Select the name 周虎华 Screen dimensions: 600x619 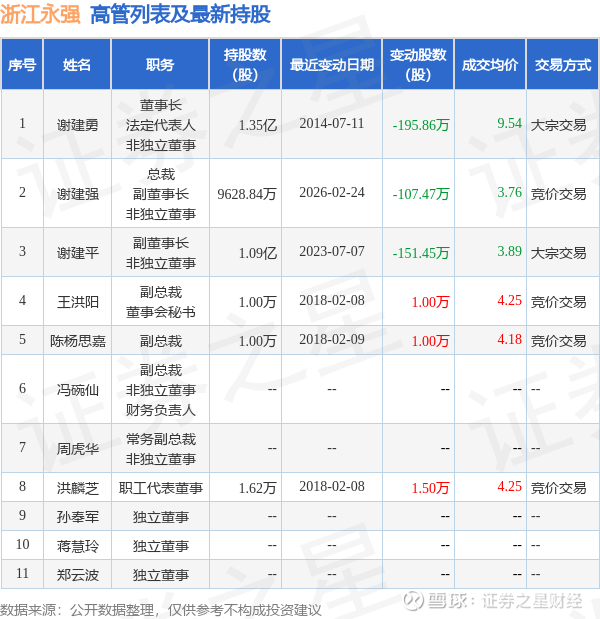tap(77, 449)
